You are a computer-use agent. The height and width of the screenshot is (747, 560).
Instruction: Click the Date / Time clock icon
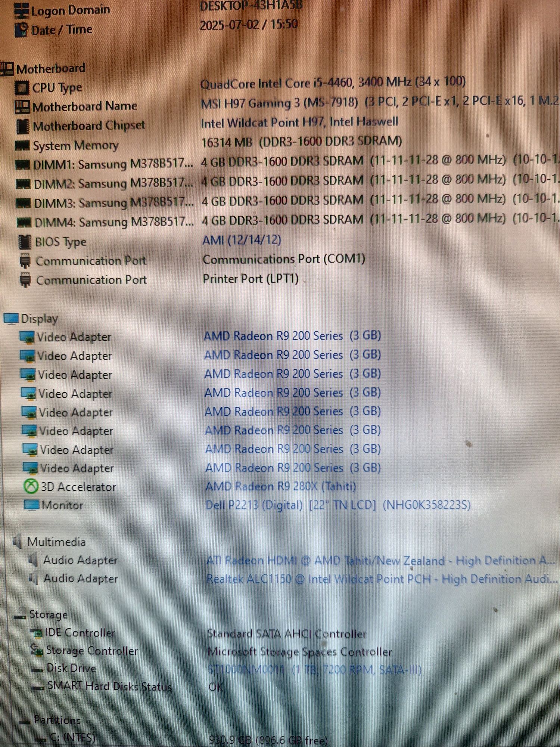click(x=21, y=30)
